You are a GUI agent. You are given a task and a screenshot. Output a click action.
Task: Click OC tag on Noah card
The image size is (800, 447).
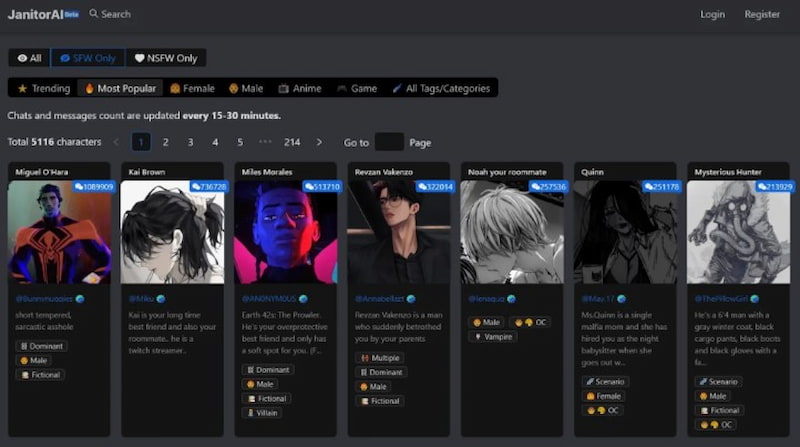pos(530,322)
